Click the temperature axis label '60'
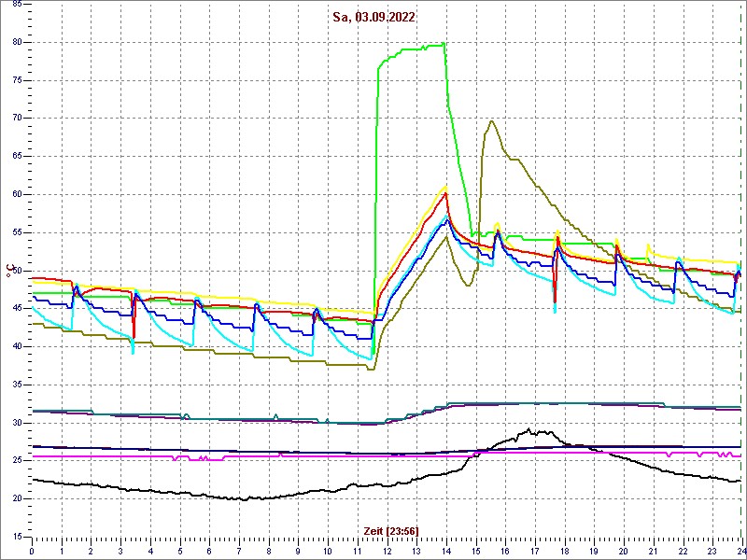This screenshot has width=747, height=560. (15, 195)
